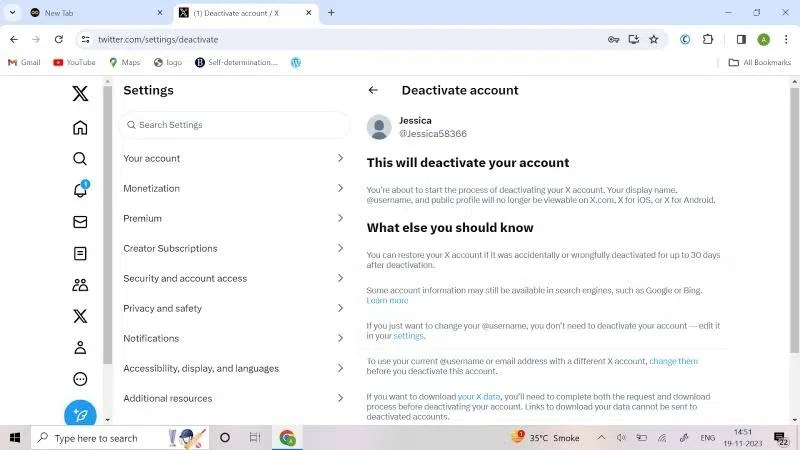This screenshot has width=800, height=450.
Task: Open password key icon in address bar
Action: [x=613, y=39]
